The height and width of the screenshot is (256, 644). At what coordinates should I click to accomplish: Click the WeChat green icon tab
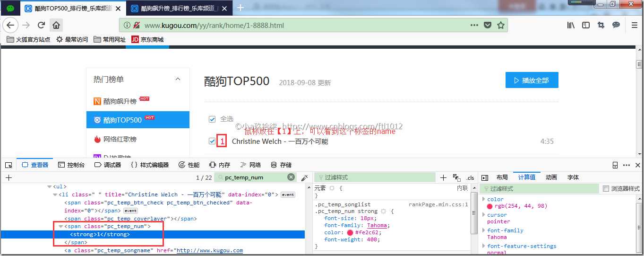point(11,8)
